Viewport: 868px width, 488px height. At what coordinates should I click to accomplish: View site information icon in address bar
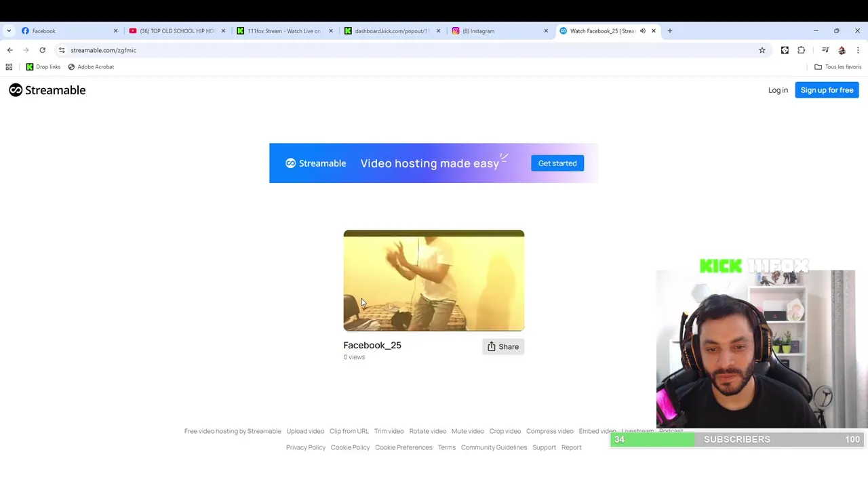62,50
